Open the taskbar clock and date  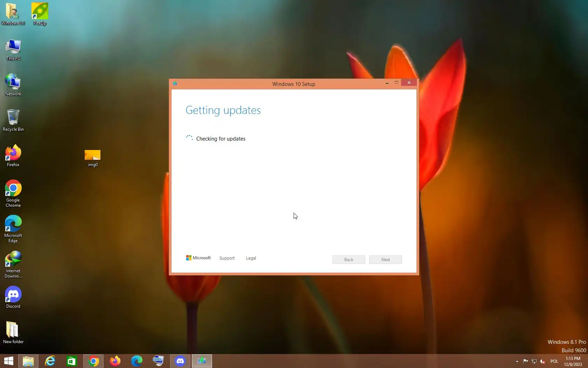573,361
